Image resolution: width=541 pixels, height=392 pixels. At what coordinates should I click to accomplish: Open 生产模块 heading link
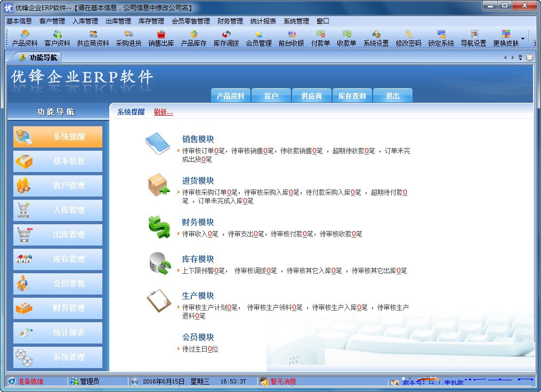[x=198, y=296]
